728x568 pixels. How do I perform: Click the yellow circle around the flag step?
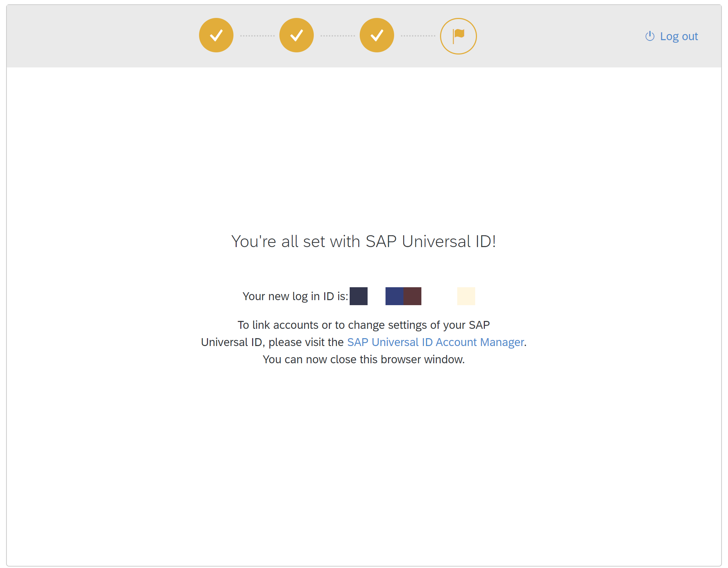click(458, 35)
